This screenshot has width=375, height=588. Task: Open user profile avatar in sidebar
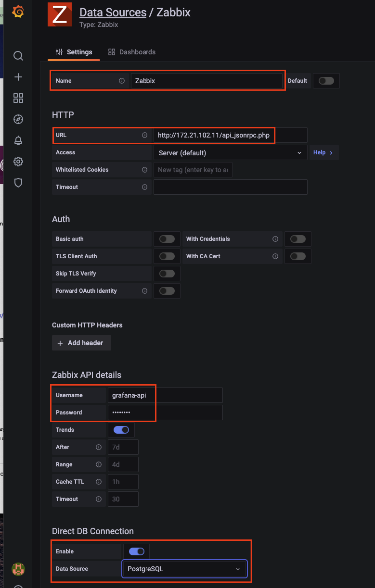click(18, 570)
